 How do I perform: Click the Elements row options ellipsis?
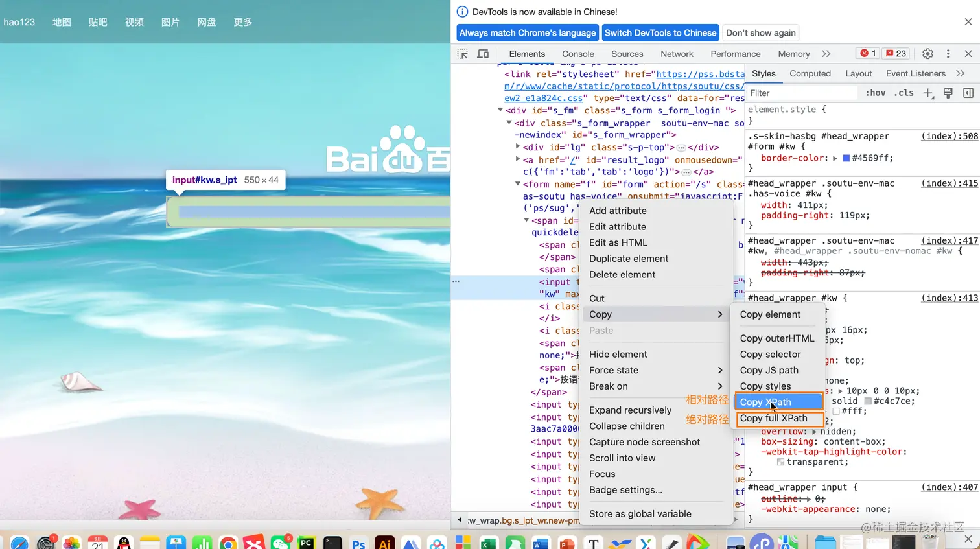pos(456,281)
